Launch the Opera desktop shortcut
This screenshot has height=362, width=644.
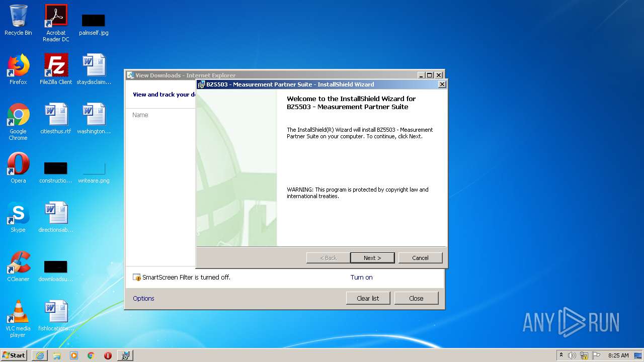pos(18,168)
